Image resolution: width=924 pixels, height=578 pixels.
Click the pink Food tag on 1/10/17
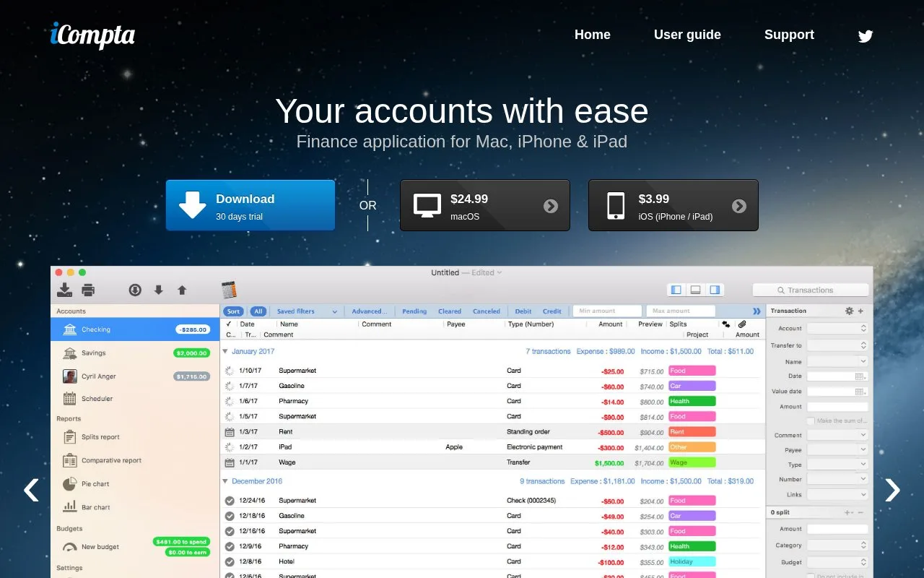692,371
